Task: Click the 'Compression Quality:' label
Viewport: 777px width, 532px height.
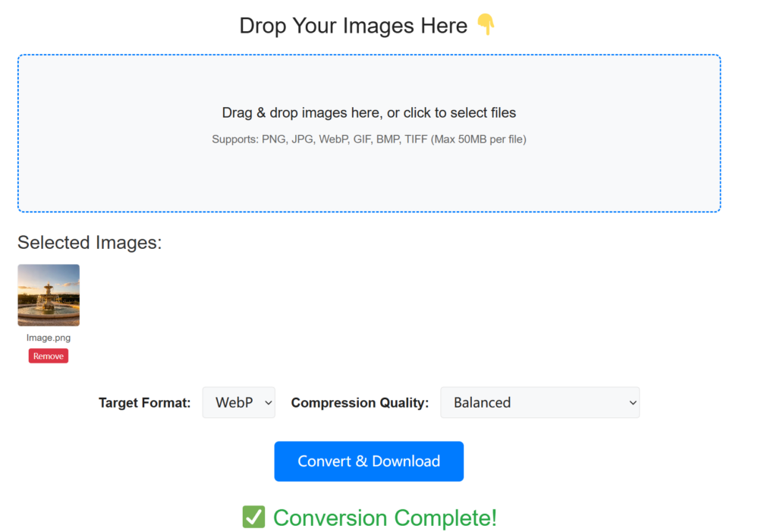Action: click(360, 402)
